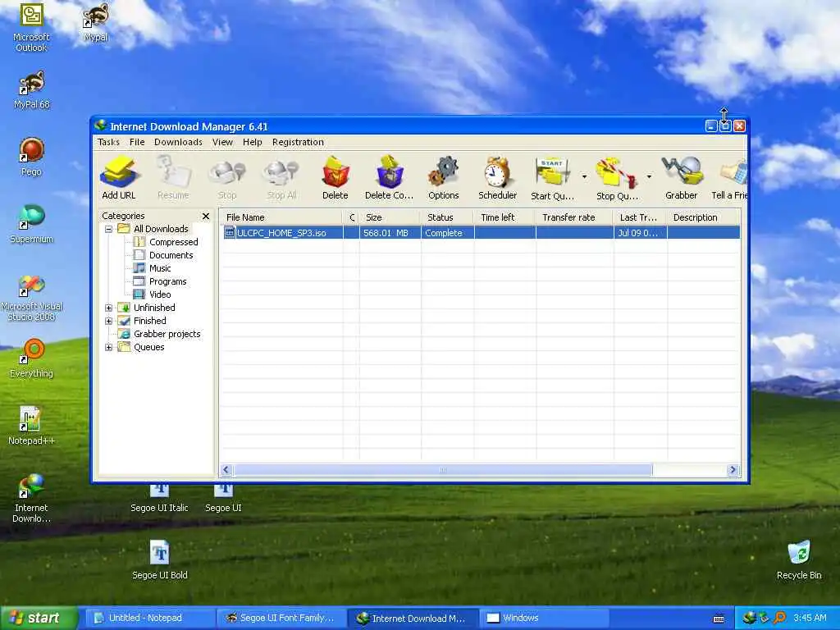The image size is (840, 630).
Task: Click the Delete toolbar icon
Action: click(336, 178)
